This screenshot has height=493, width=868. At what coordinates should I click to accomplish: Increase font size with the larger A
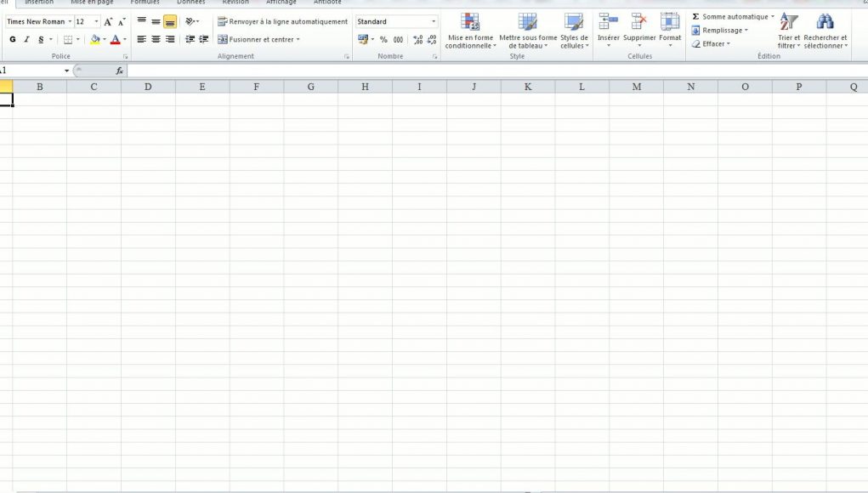[x=108, y=21]
